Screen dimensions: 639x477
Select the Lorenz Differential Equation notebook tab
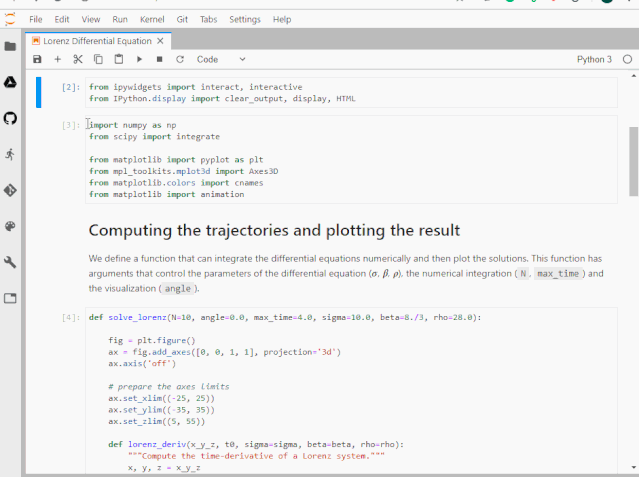pos(97,41)
